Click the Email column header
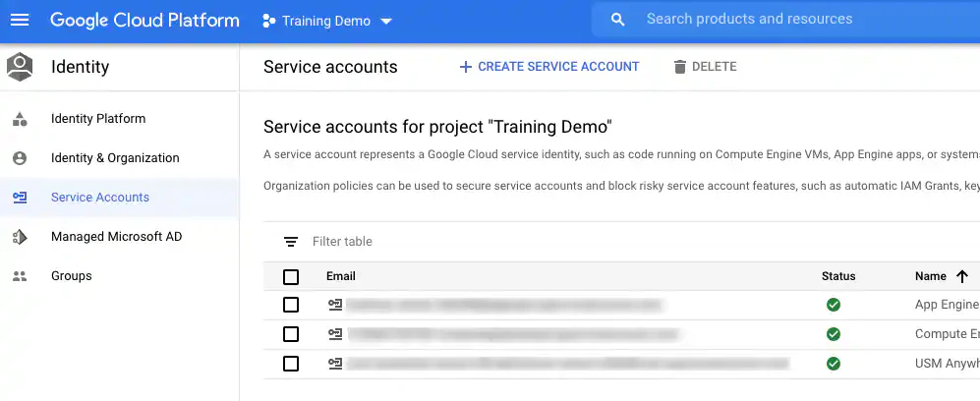 (x=341, y=276)
